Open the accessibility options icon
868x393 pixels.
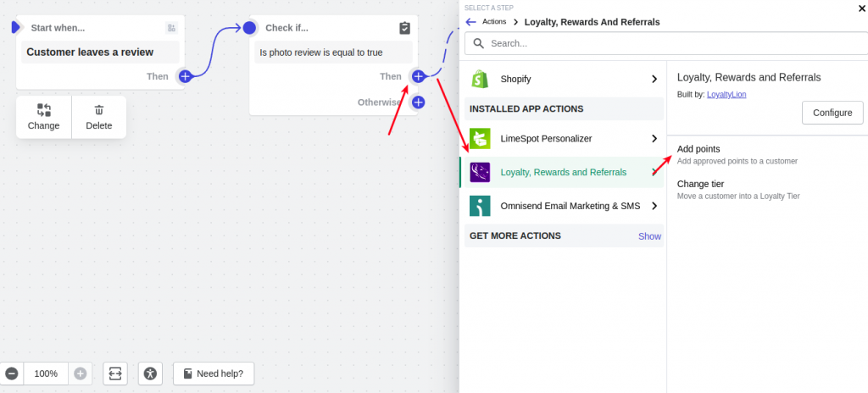[x=150, y=374]
